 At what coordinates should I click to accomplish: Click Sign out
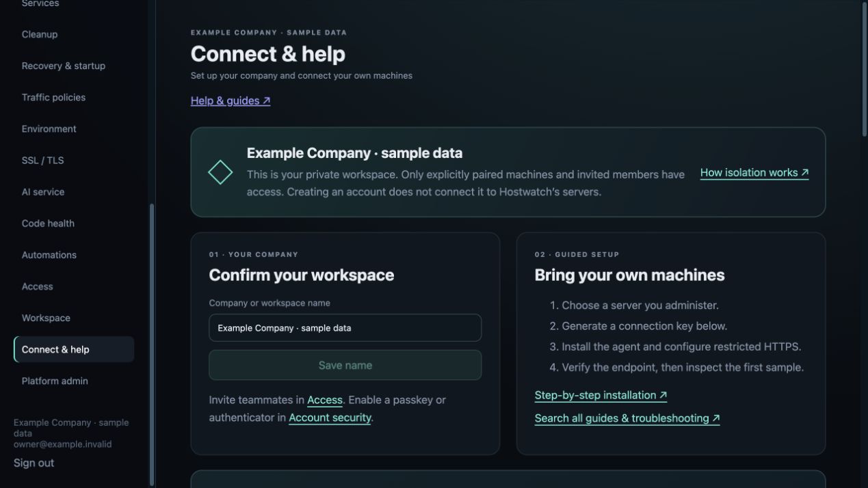[34, 463]
